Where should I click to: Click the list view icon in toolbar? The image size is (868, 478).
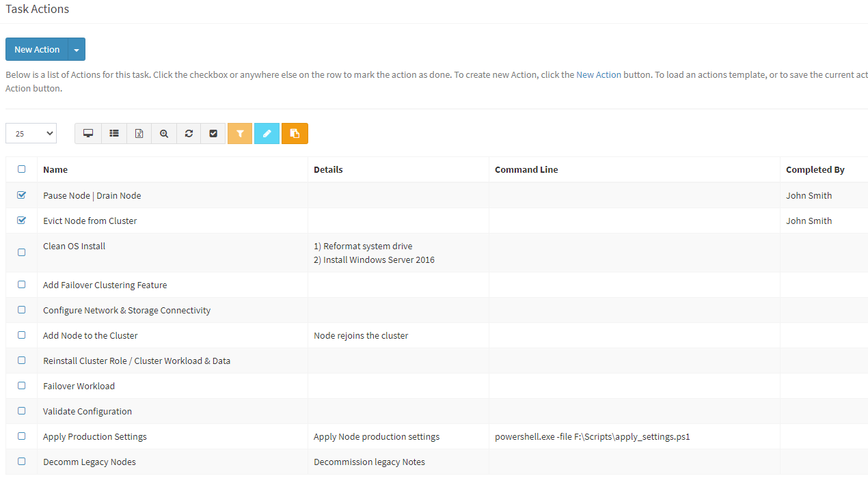114,134
